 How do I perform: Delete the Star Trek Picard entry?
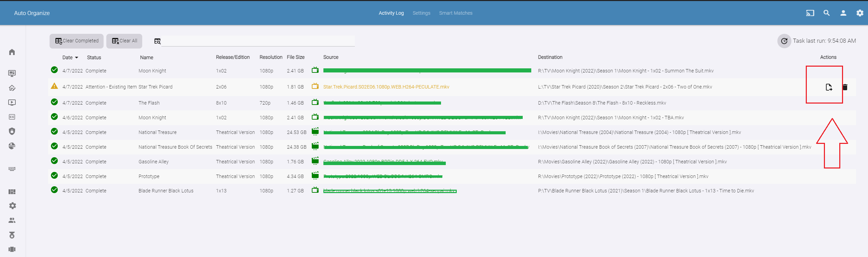(845, 87)
